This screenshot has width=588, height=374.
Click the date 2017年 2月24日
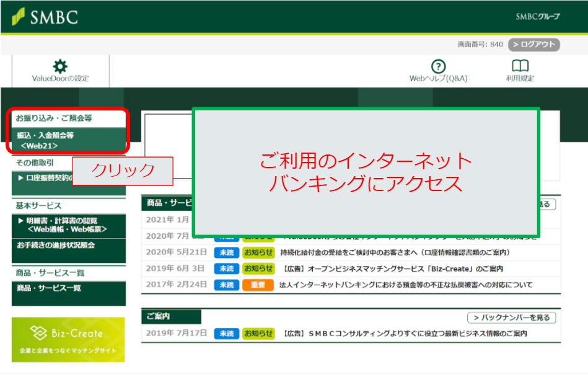[x=176, y=285]
